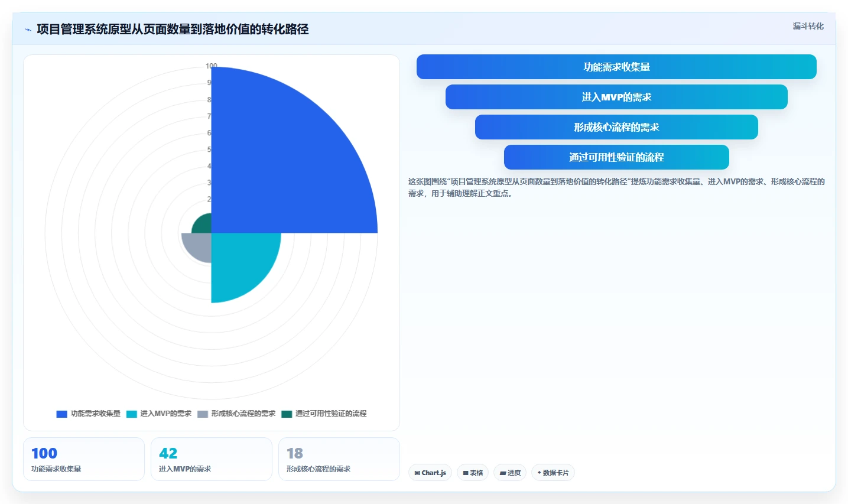
Task: Select the 功能需求收集量 funnel bar
Action: click(x=616, y=67)
